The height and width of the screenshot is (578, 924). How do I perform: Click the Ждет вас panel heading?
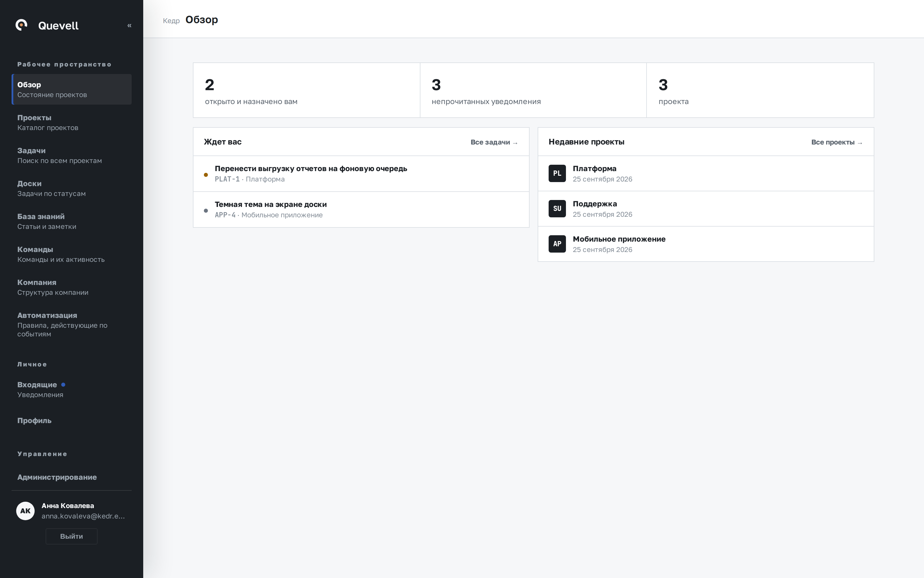pyautogui.click(x=223, y=142)
